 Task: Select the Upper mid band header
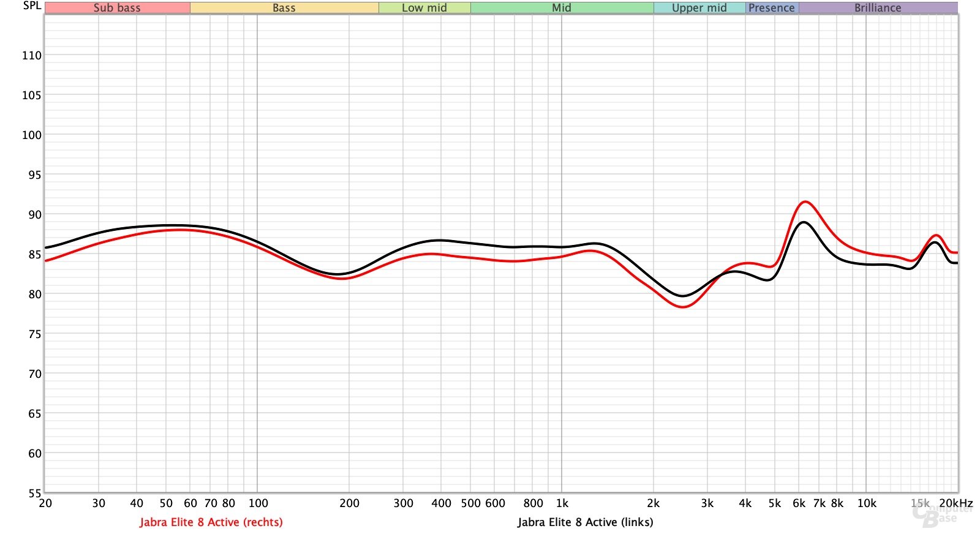click(699, 8)
